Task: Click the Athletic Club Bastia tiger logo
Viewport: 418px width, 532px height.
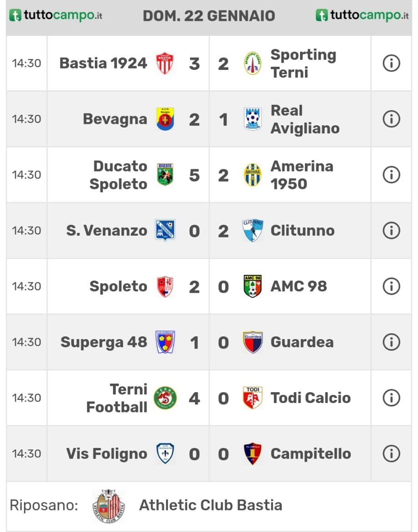Action: [108, 506]
